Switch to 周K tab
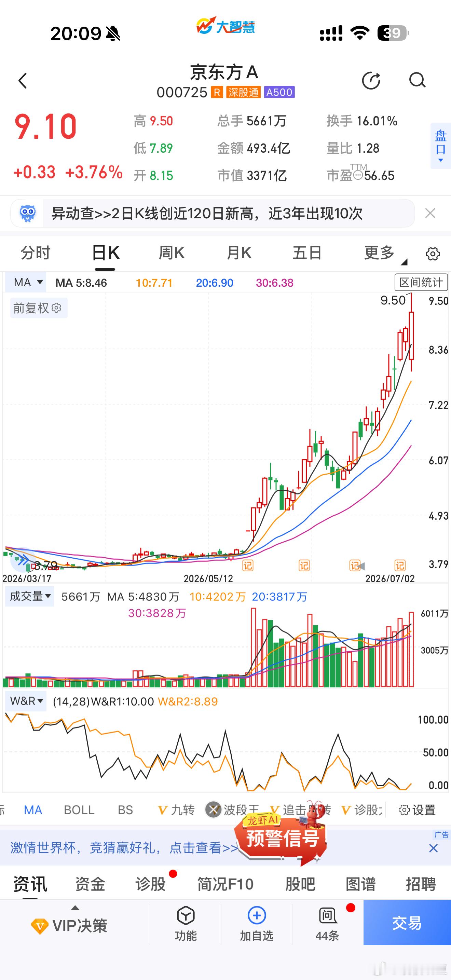 click(172, 253)
